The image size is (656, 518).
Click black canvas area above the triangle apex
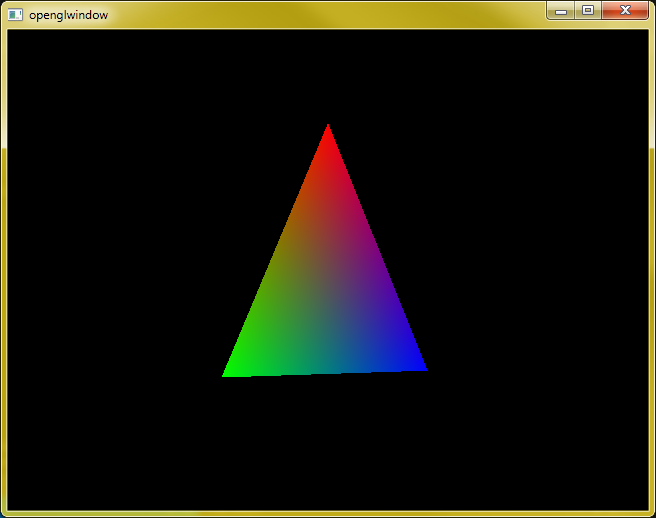tap(328, 75)
